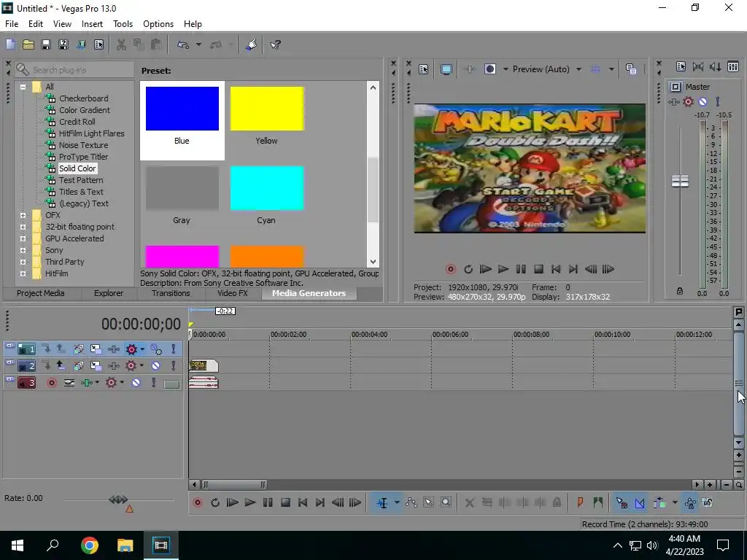Click the Undo arrow icon
Viewport: 747px width, 560px height.
tap(183, 44)
